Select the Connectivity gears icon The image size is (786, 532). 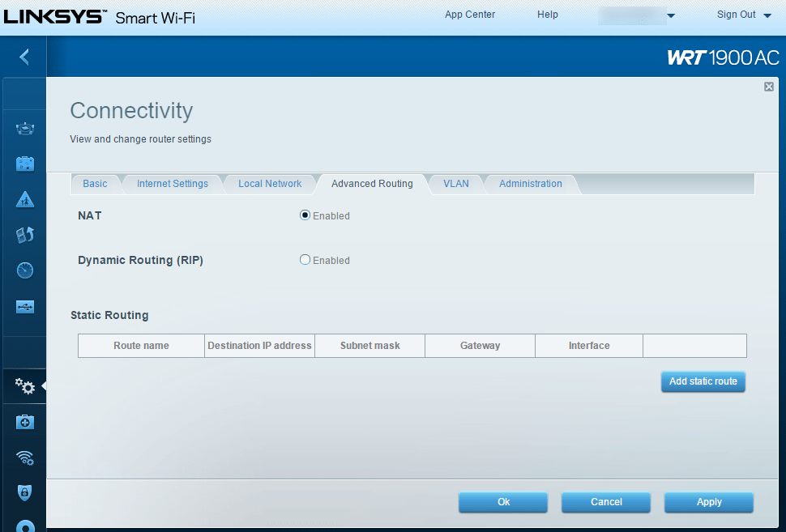(x=24, y=386)
